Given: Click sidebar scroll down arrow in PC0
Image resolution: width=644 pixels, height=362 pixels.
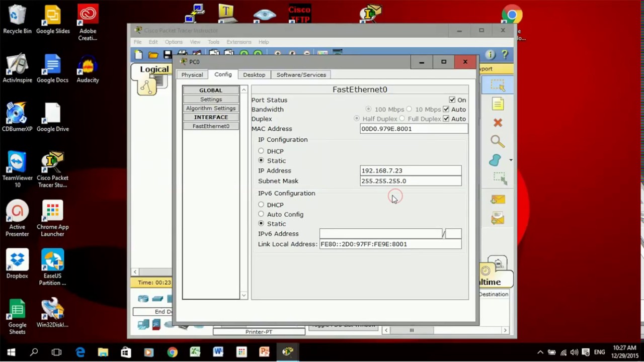Looking at the screenshot, I should pos(244,295).
